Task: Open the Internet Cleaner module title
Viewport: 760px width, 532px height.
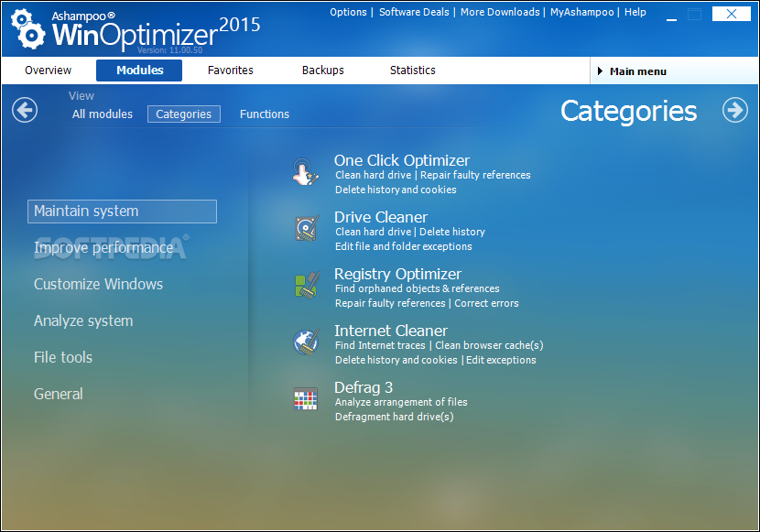Action: click(x=391, y=331)
